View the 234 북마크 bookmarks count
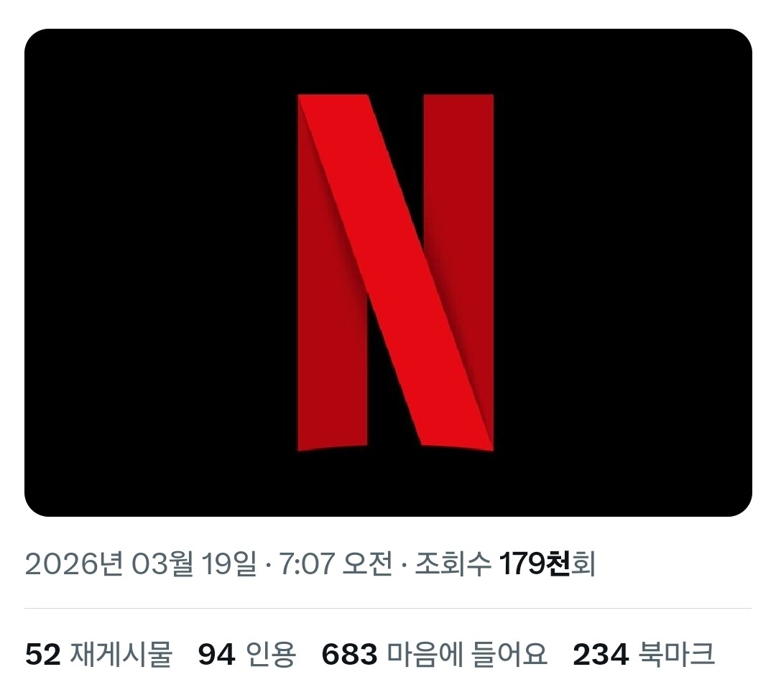 click(644, 654)
